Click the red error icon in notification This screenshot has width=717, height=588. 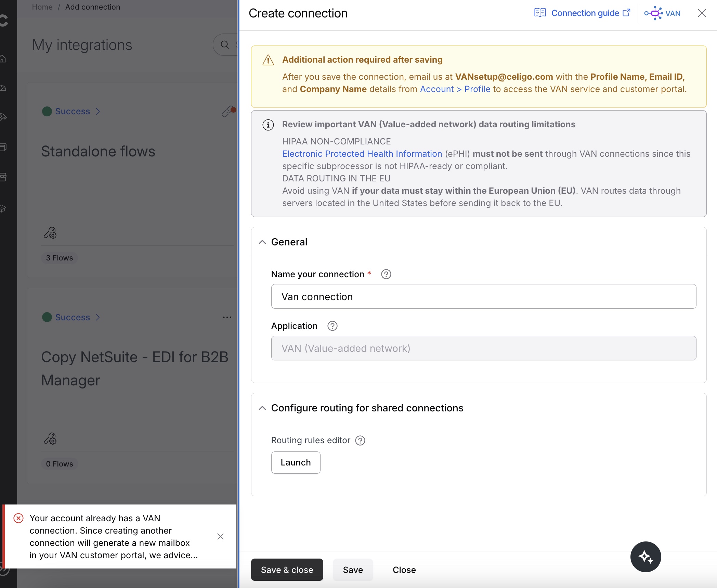point(18,518)
